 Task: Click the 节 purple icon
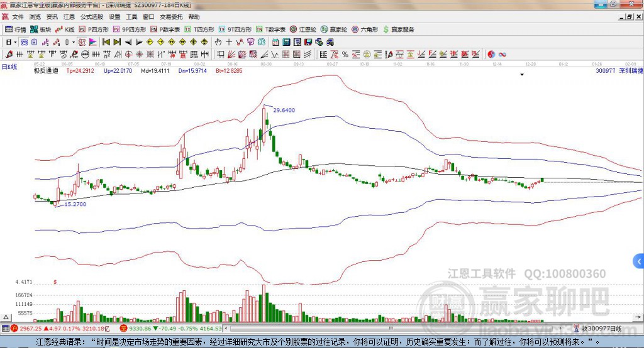pyautogui.click(x=251, y=42)
